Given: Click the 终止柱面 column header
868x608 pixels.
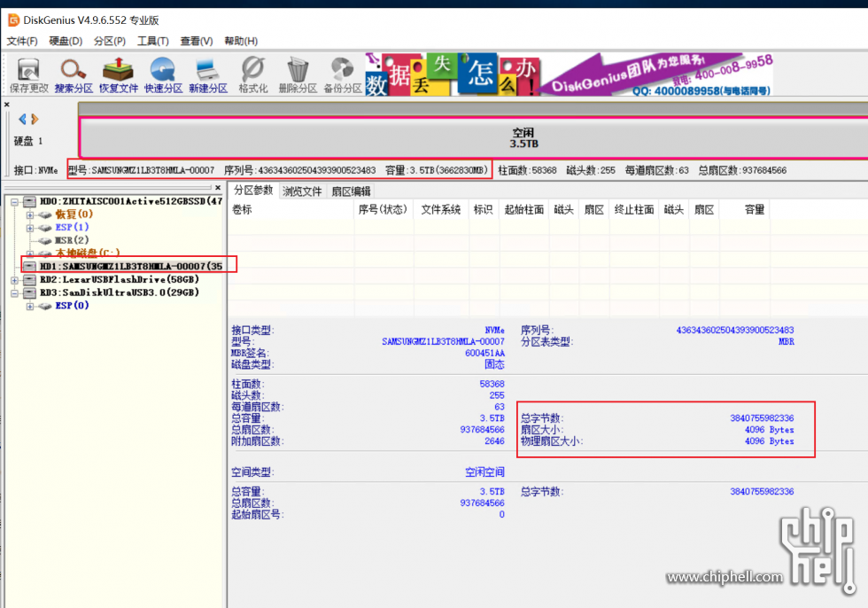Looking at the screenshot, I should click(634, 209).
